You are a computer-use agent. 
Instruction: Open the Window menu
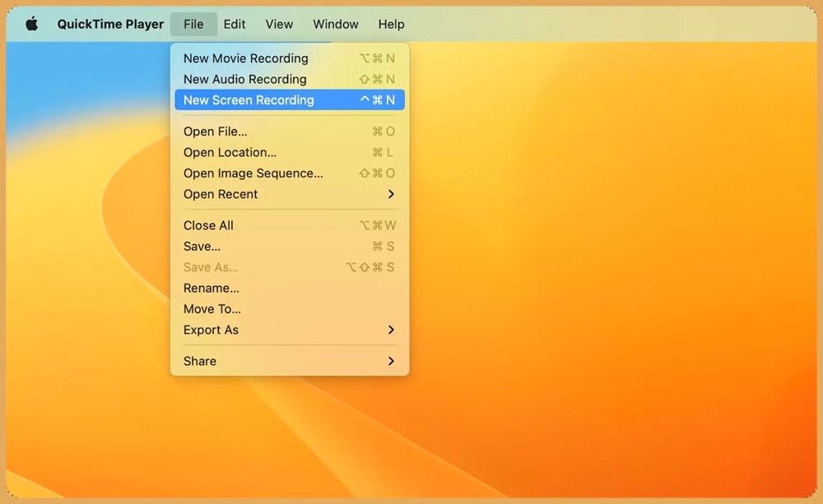tap(336, 24)
